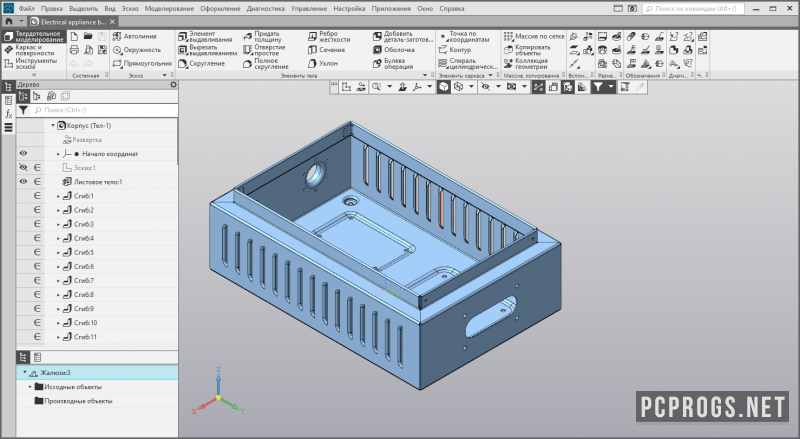Screen dimensions: 800x439
Task: Show the hidden Эскиз:1 element
Action: pyautogui.click(x=23, y=167)
